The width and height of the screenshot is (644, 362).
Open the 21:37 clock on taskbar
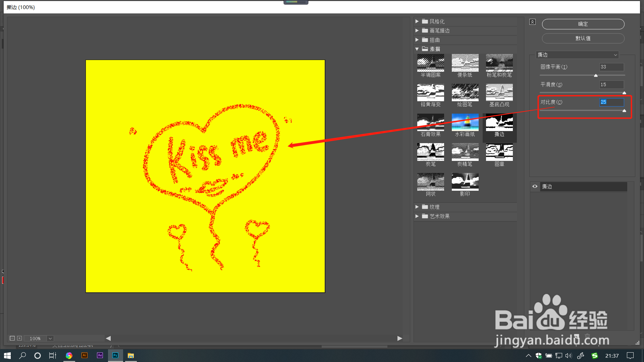[x=612, y=356]
